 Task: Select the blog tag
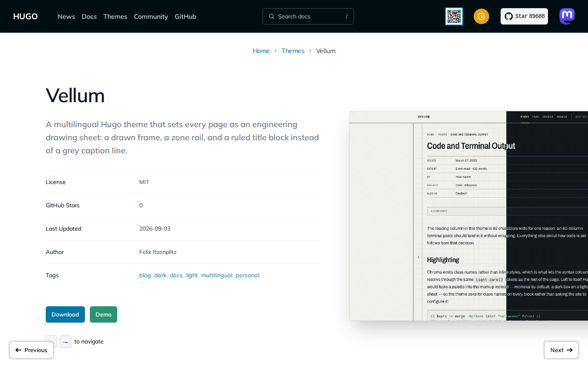tap(145, 275)
